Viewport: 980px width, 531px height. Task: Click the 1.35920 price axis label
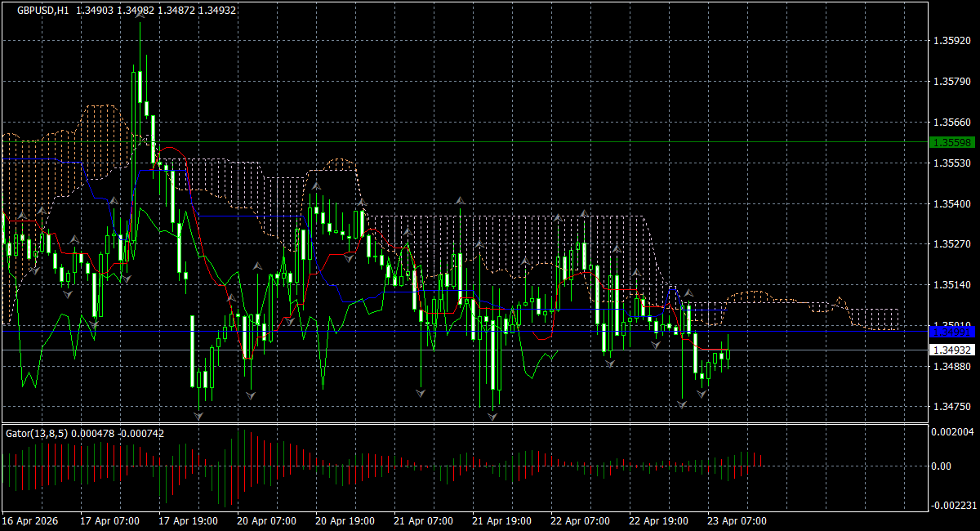click(x=951, y=40)
